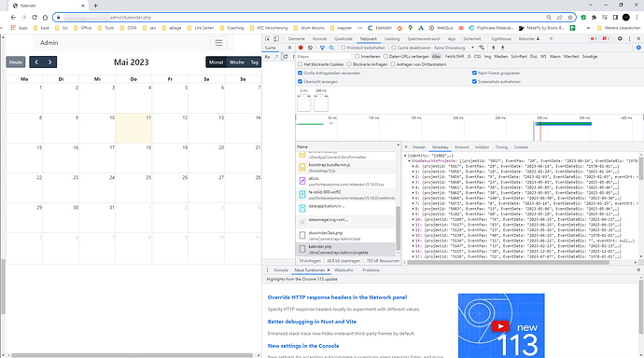Expand item 5 with projektid 5062
Screen dimensions: 644x358
point(413,193)
